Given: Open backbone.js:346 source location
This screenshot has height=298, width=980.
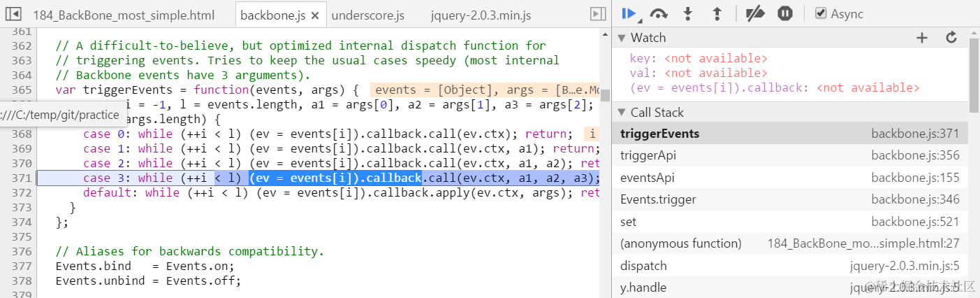Looking at the screenshot, I should 915,199.
